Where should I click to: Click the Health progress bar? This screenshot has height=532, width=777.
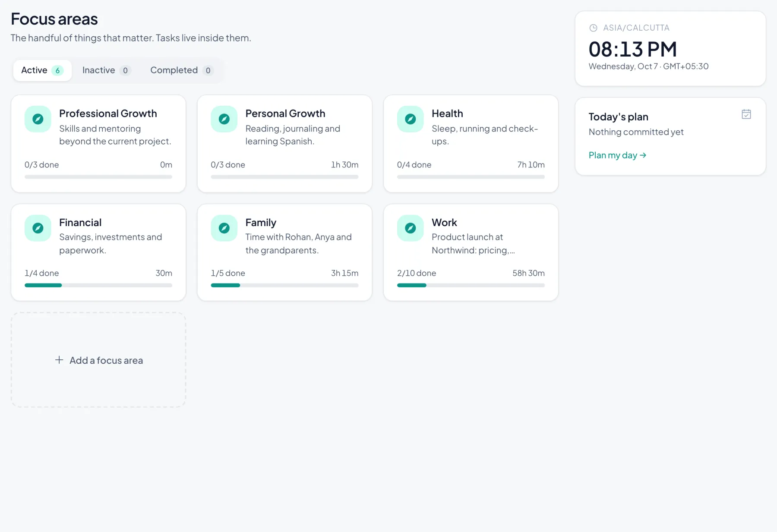click(x=471, y=177)
